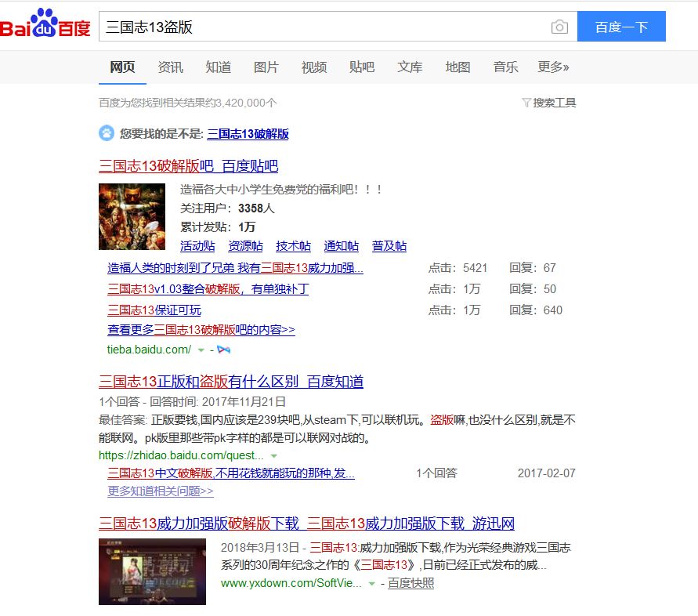Click the 回复: 67 count

[533, 268]
